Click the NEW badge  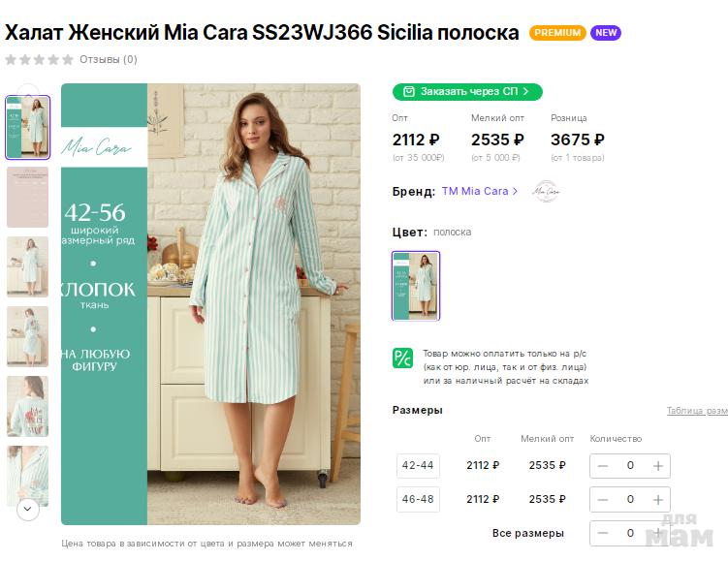pos(606,33)
